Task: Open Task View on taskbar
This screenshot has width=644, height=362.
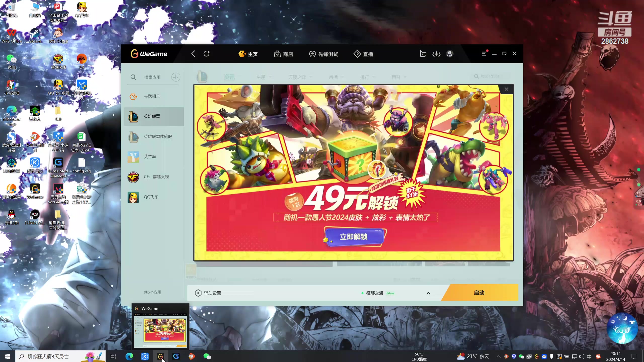Action: pyautogui.click(x=113, y=356)
